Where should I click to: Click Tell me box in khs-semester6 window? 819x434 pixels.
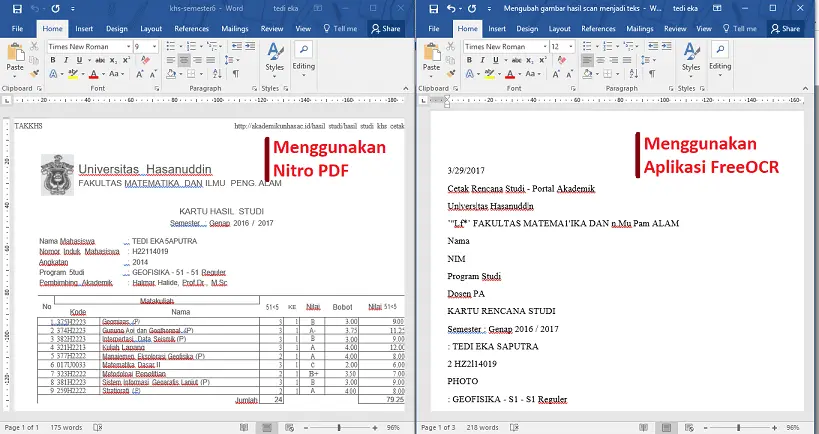pyautogui.click(x=341, y=29)
